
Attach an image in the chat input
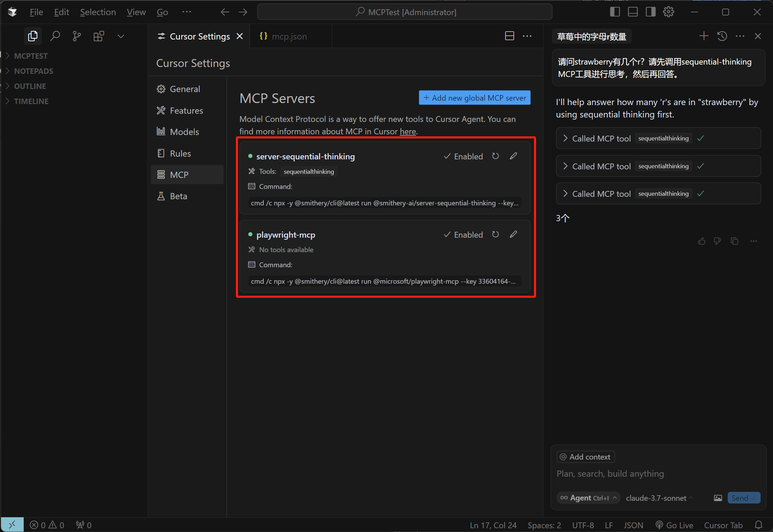[x=718, y=498]
